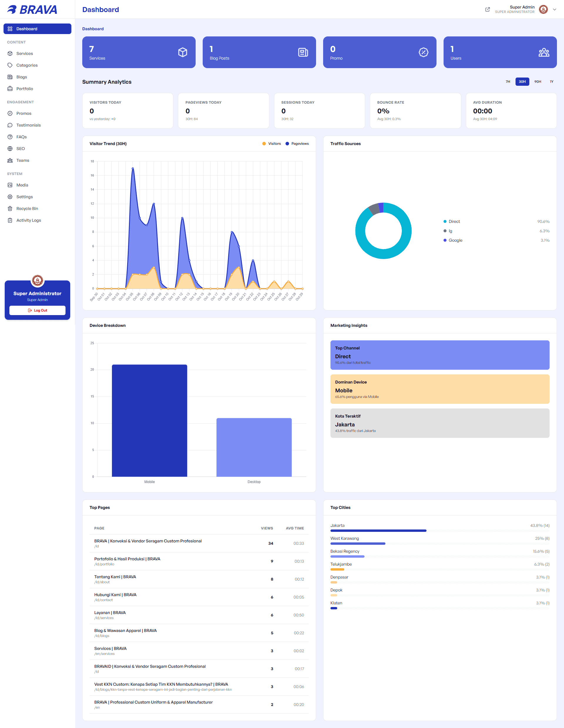Click the Mobile bar in Device Breakdown
The width and height of the screenshot is (564, 728).
point(149,420)
